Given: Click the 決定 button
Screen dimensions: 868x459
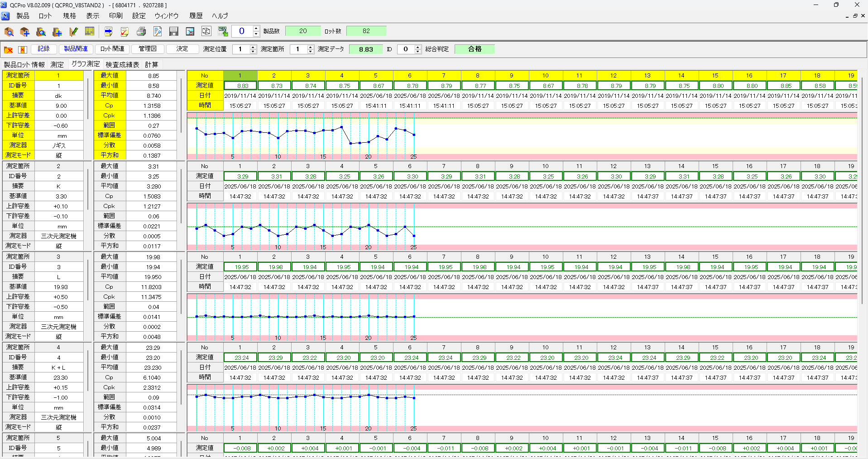Looking at the screenshot, I should point(182,49).
